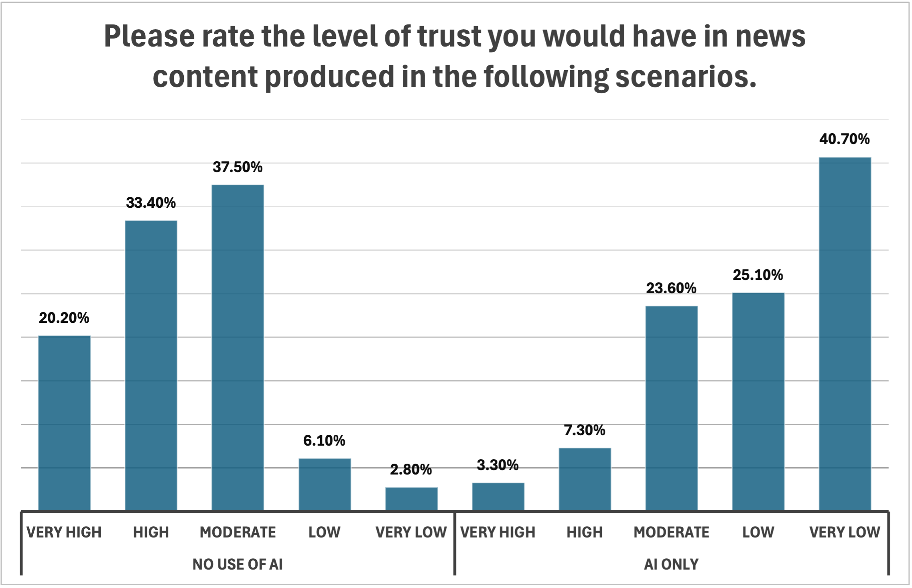The width and height of the screenshot is (912, 588).
Task: Select the 3.30% Very High bar
Action: click(498, 496)
